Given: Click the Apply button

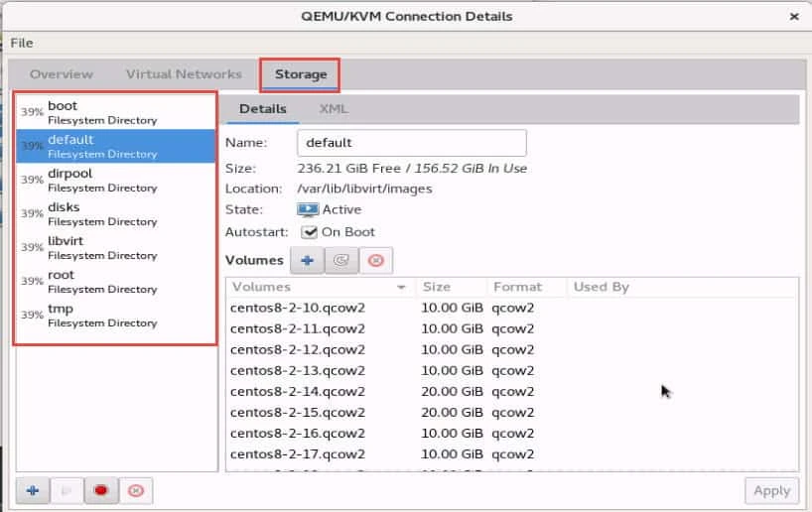Looking at the screenshot, I should (x=771, y=490).
